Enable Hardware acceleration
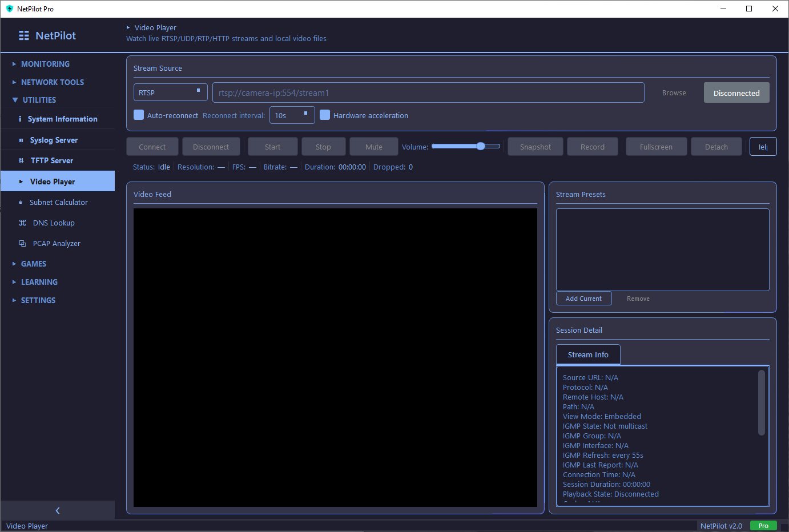Viewport: 789px width, 532px height. 325,115
